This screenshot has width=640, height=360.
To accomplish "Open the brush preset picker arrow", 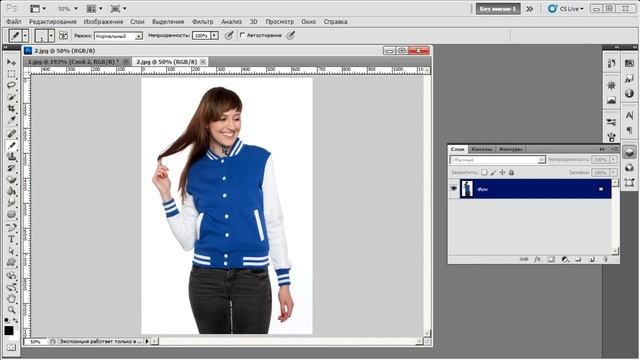I will pyautogui.click(x=51, y=36).
